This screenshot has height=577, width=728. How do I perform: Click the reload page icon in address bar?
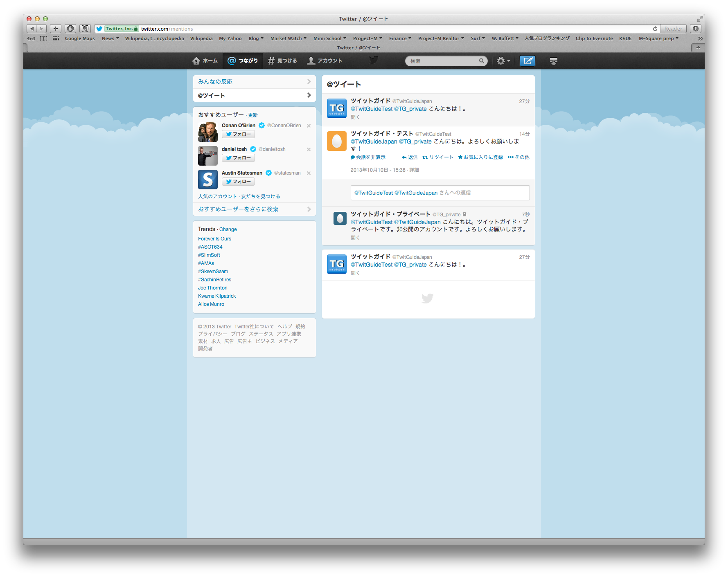655,29
